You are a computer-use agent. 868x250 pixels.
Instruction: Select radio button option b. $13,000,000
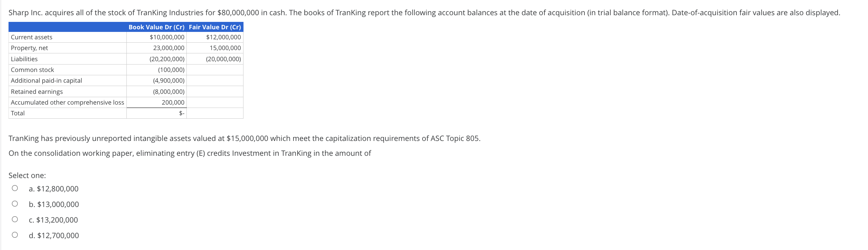pyautogui.click(x=15, y=203)
